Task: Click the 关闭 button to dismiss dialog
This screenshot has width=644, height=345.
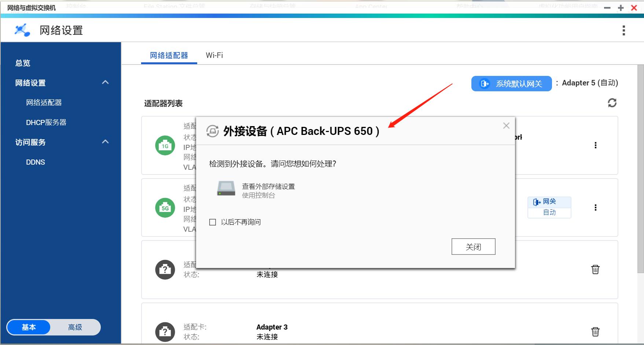Action: 473,246
